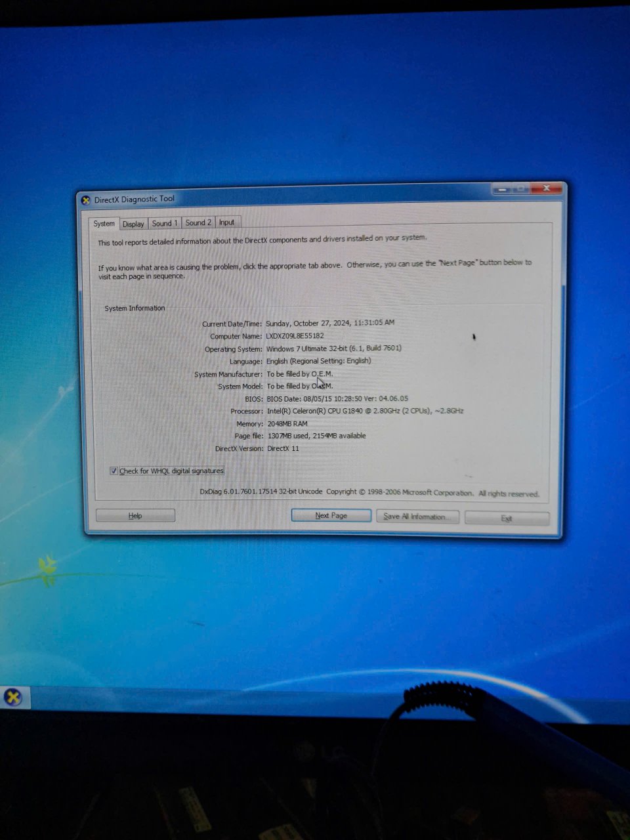
Task: Click the maximize button in the title bar
Action: (522, 190)
